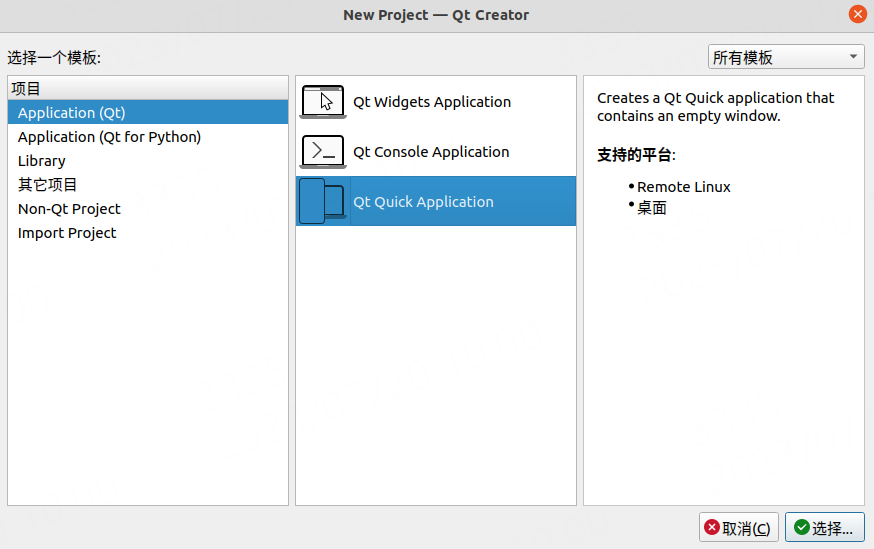Click the 支持的平台 heading text
Viewport: 874px width, 549px height.
(636, 154)
